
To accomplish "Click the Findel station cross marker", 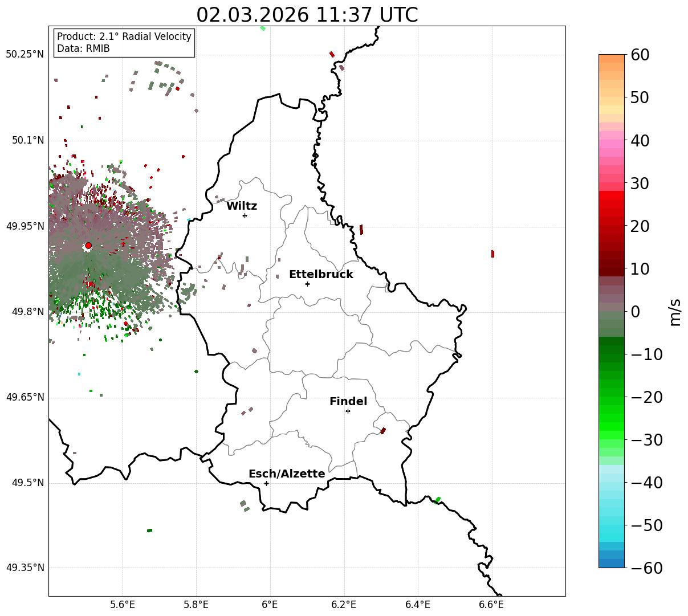I will pyautogui.click(x=348, y=411).
